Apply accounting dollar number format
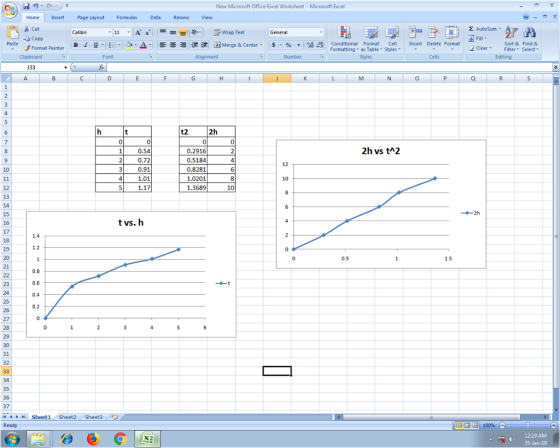Screen dimensions: 560x448 click(x=274, y=45)
